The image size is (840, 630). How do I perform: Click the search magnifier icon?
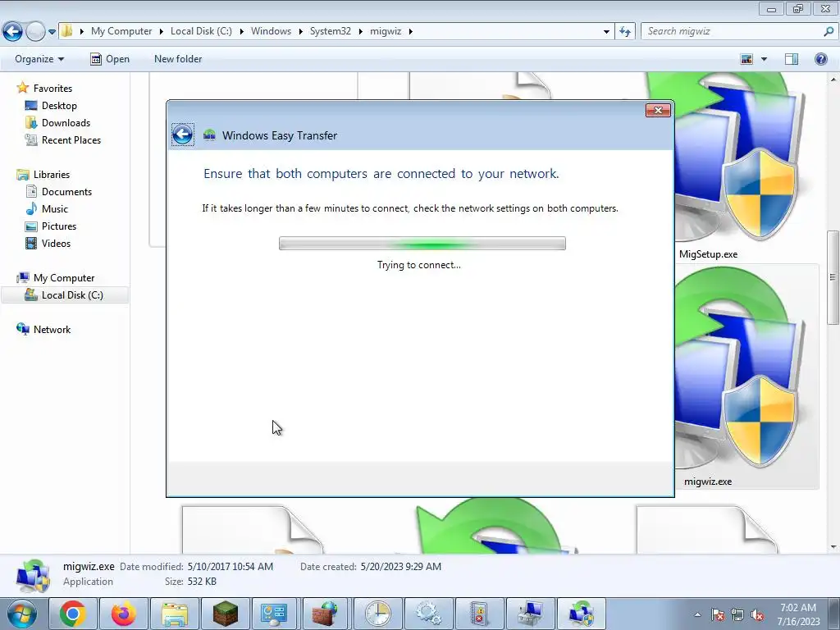(829, 31)
